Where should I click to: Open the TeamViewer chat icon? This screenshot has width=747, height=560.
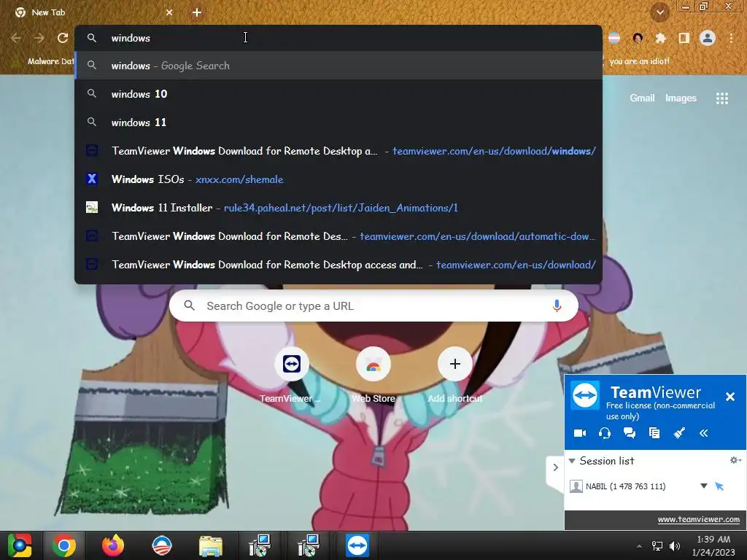pos(630,433)
